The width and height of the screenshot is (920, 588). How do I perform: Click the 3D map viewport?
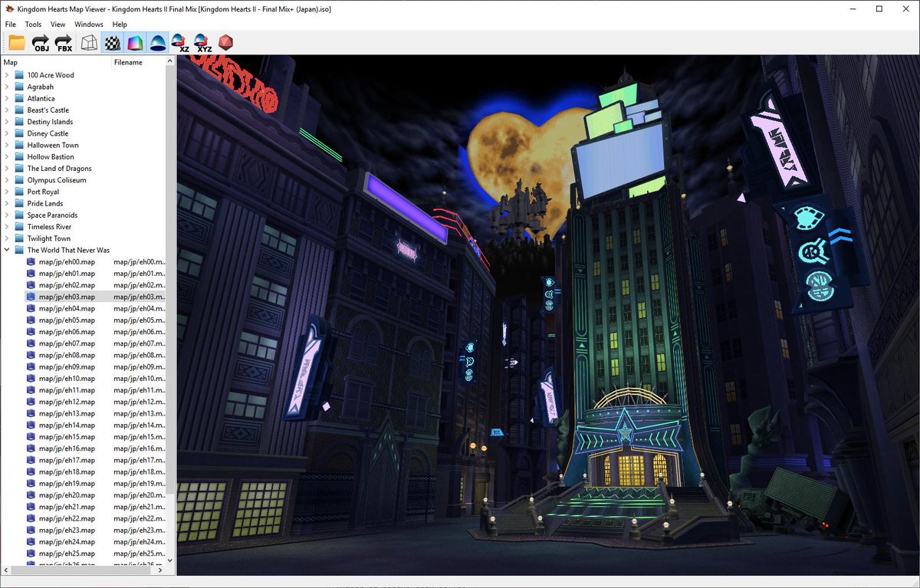[547, 314]
